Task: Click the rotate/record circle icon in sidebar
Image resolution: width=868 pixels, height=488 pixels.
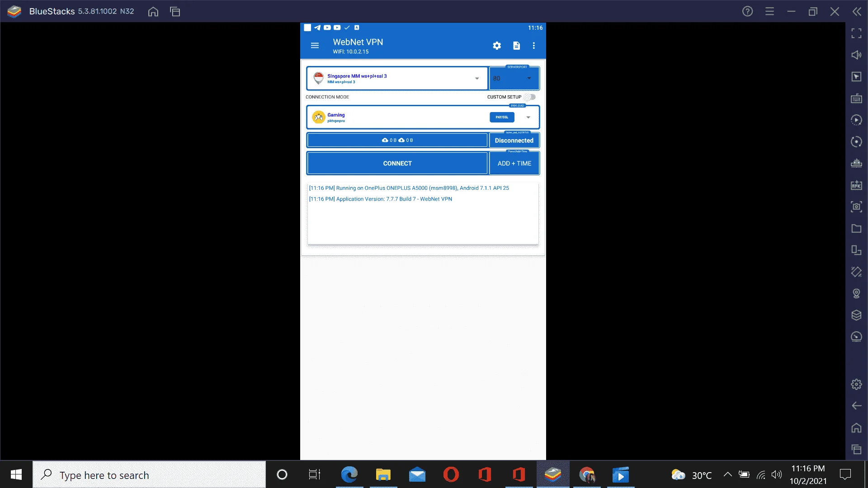Action: coord(856,142)
